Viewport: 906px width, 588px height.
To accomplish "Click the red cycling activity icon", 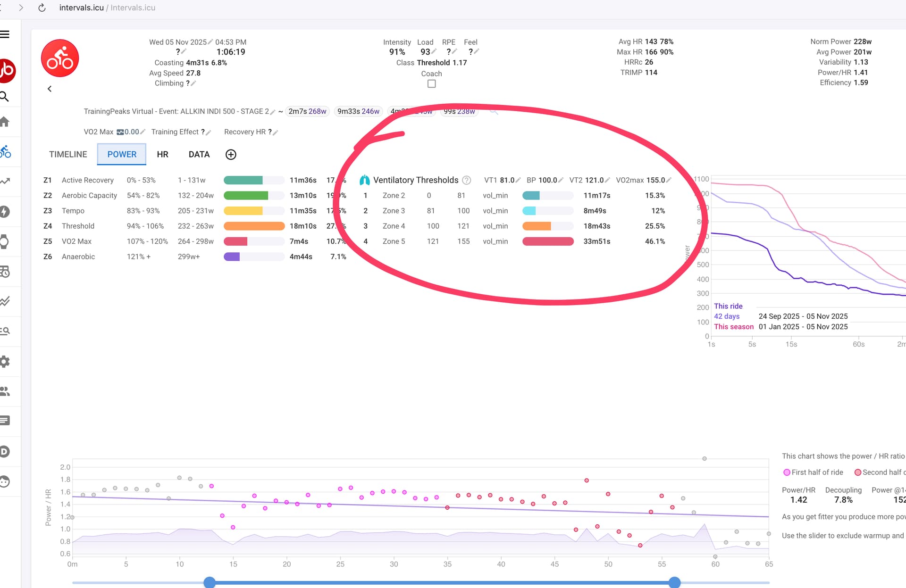I will tap(60, 58).
